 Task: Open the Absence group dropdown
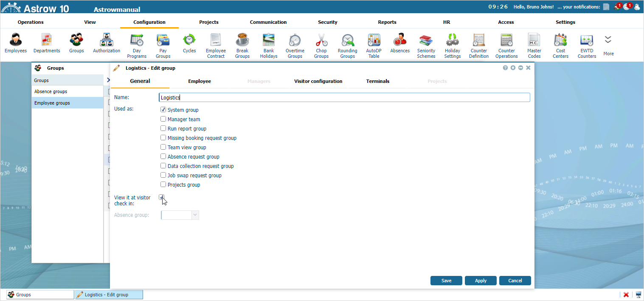(x=195, y=215)
